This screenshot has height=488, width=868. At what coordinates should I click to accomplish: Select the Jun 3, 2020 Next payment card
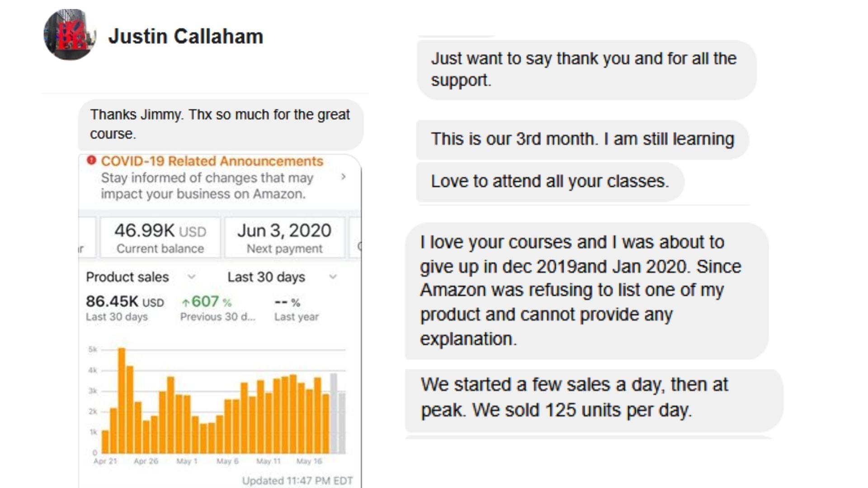(284, 238)
